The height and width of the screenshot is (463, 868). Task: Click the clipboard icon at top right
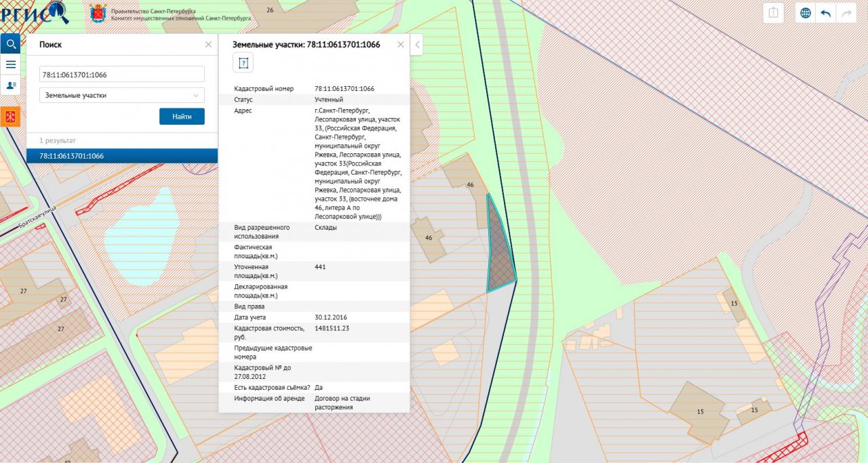pyautogui.click(x=774, y=13)
